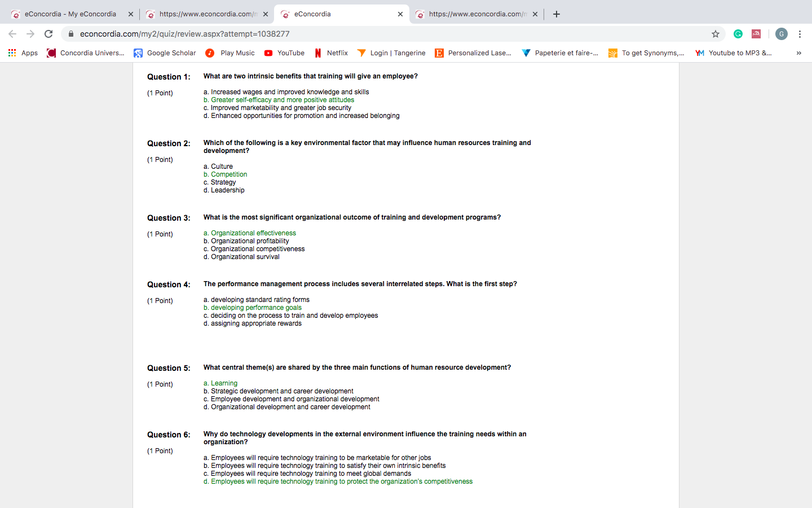Open the Google Scholar bookmark
Image resolution: width=812 pixels, height=508 pixels.
[x=165, y=53]
